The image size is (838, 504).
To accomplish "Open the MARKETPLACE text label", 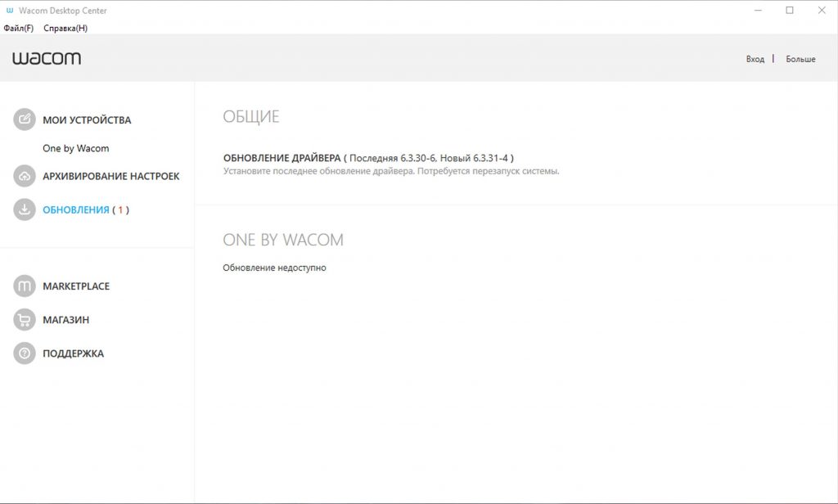I will (76, 286).
